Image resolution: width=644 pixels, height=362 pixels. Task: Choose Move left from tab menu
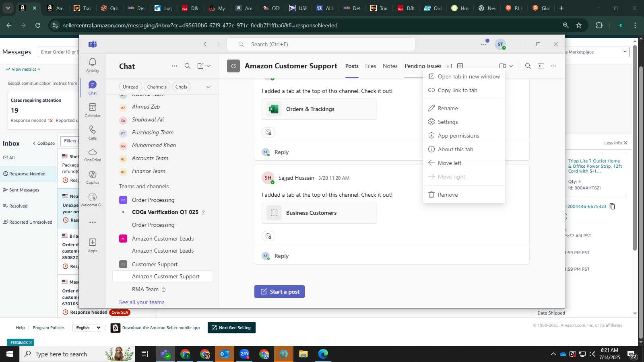tap(464, 163)
